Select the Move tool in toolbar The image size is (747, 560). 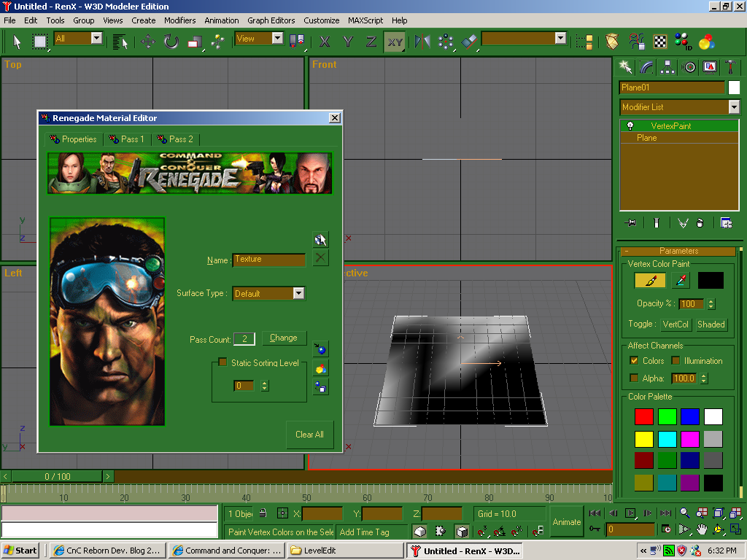coord(147,42)
